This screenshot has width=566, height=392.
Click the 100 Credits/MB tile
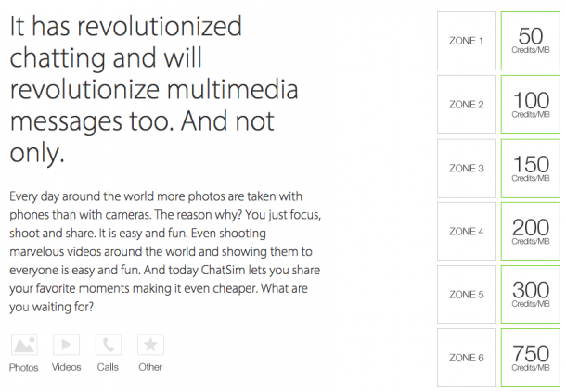(531, 105)
